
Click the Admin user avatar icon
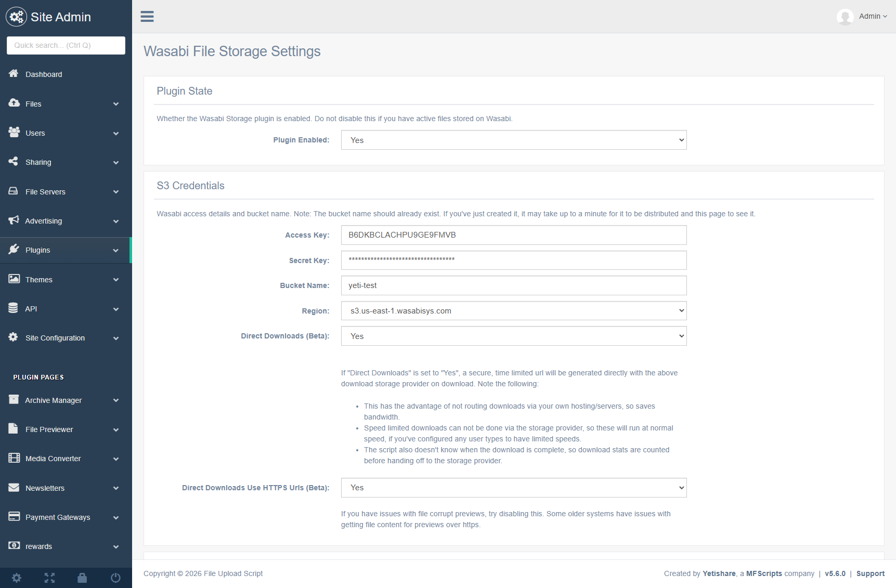pyautogui.click(x=845, y=17)
